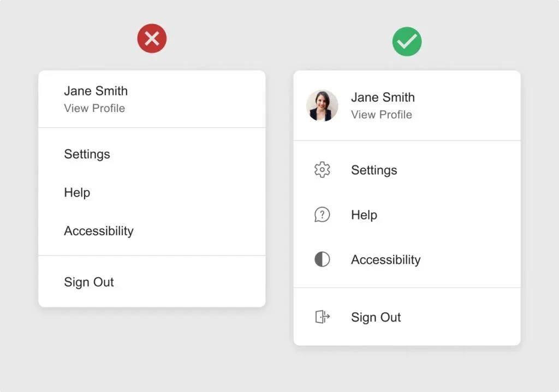This screenshot has height=392, width=559.
Task: Click the Help question-mark bubble icon
Action: [x=322, y=215]
